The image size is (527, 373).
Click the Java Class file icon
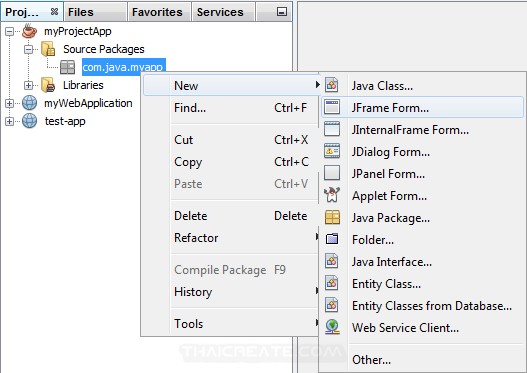tap(332, 85)
